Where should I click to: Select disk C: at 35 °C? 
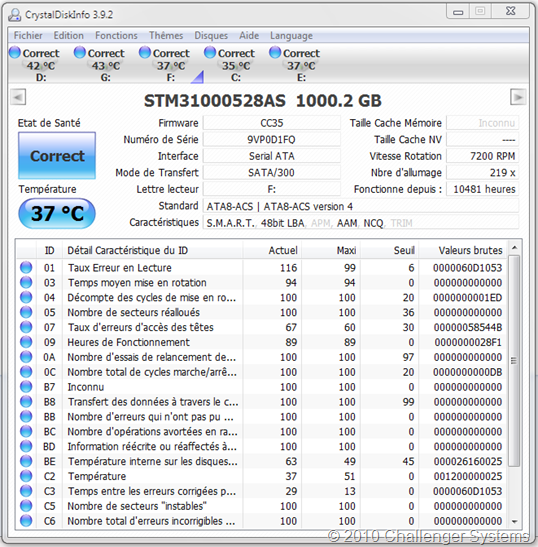point(230,65)
